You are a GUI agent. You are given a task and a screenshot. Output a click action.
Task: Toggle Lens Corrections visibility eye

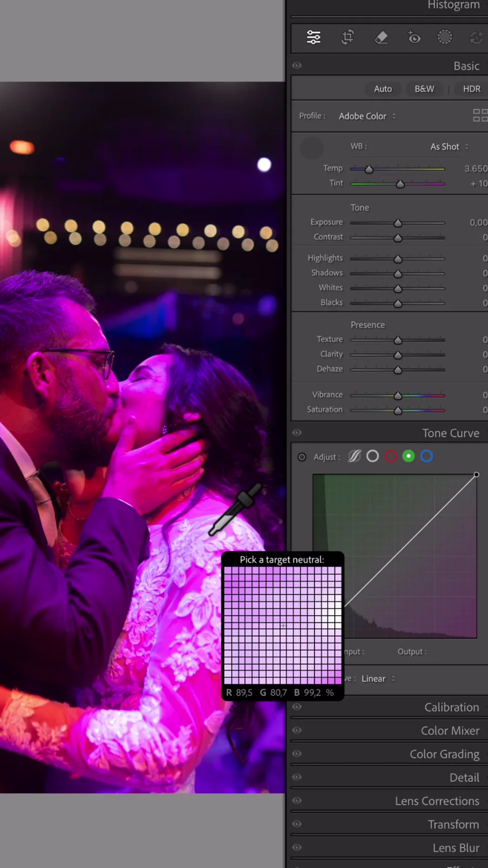tap(297, 800)
